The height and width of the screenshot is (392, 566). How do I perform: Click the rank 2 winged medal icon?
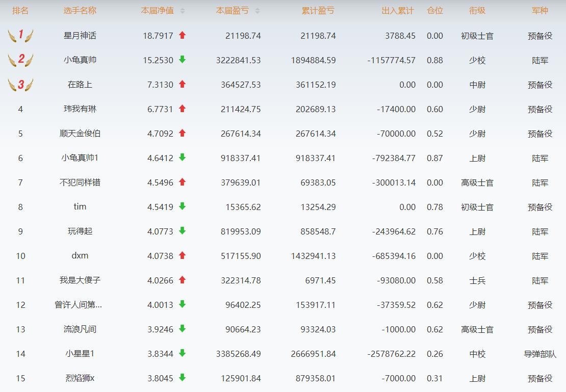(20, 60)
